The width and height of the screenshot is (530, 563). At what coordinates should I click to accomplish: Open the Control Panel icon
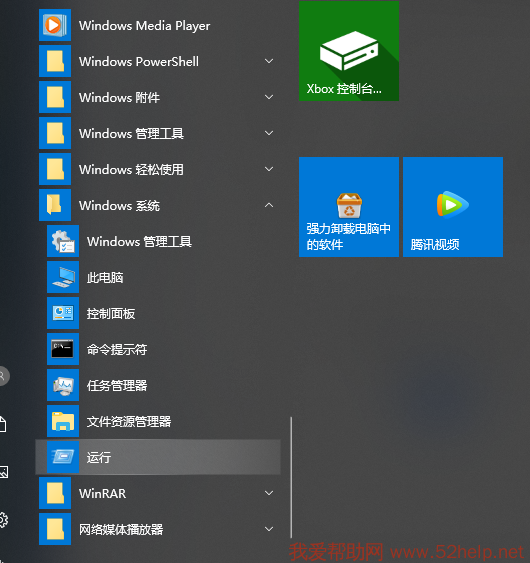[x=63, y=313]
